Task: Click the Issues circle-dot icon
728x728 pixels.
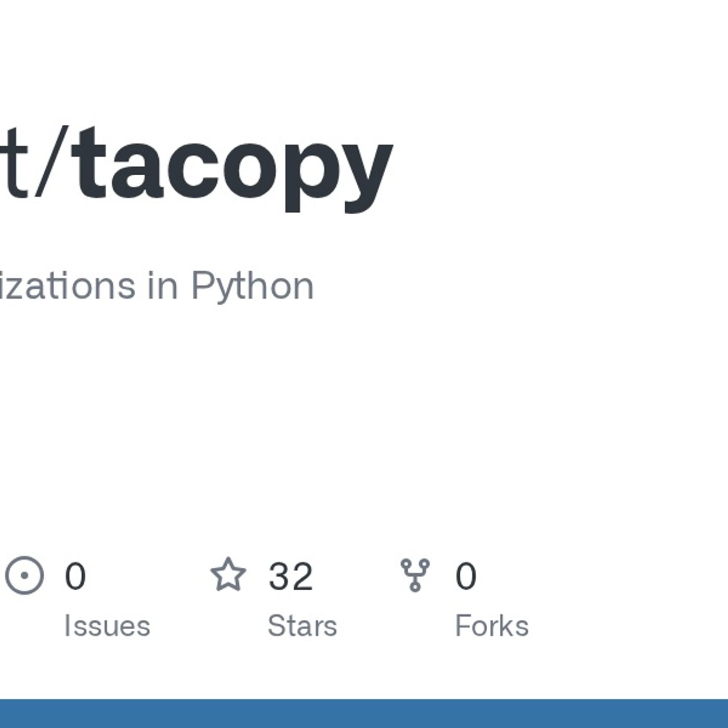Action: 24,575
